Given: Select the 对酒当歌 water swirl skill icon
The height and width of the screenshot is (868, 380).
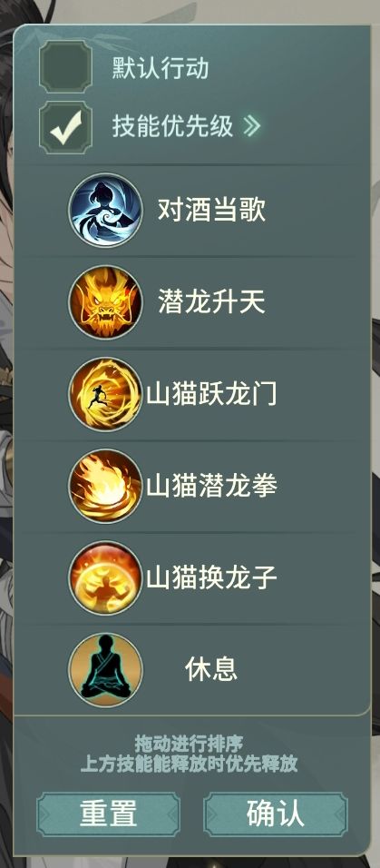Looking at the screenshot, I should (105, 211).
